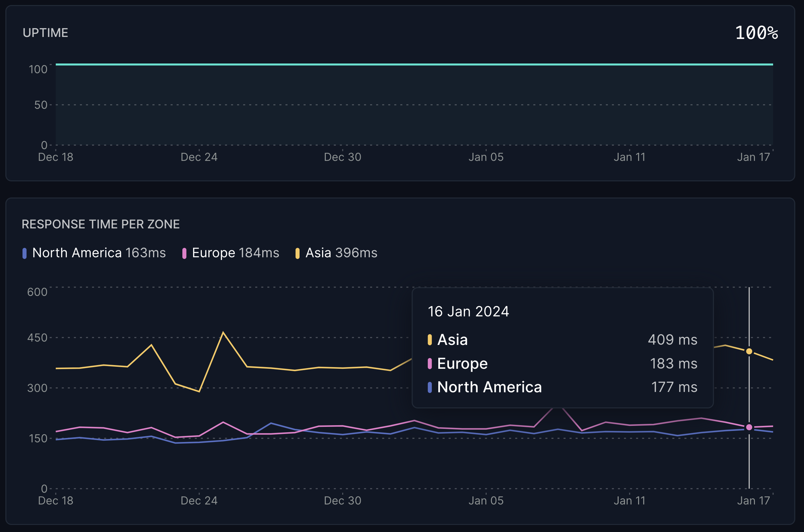Screen dimensions: 804x532
Task: Click the teal uptime line in the chart
Action: click(x=407, y=64)
